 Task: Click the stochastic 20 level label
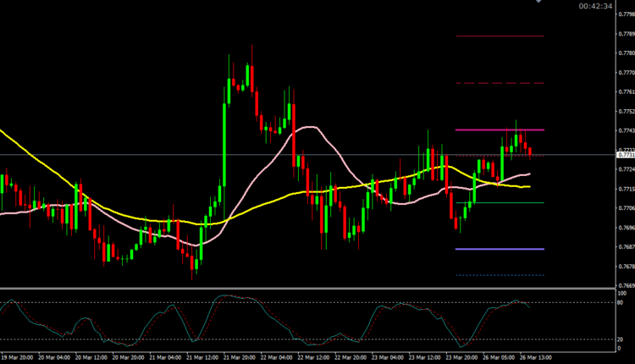[623, 339]
